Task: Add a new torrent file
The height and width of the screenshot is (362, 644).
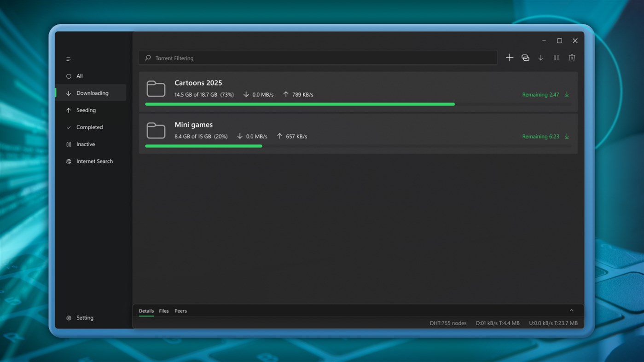Action: point(510,57)
